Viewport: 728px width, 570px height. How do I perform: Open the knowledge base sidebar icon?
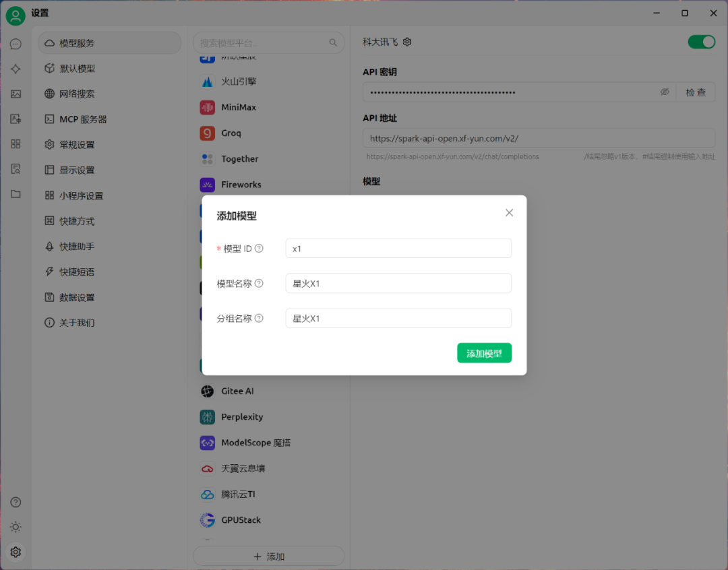[x=16, y=169]
